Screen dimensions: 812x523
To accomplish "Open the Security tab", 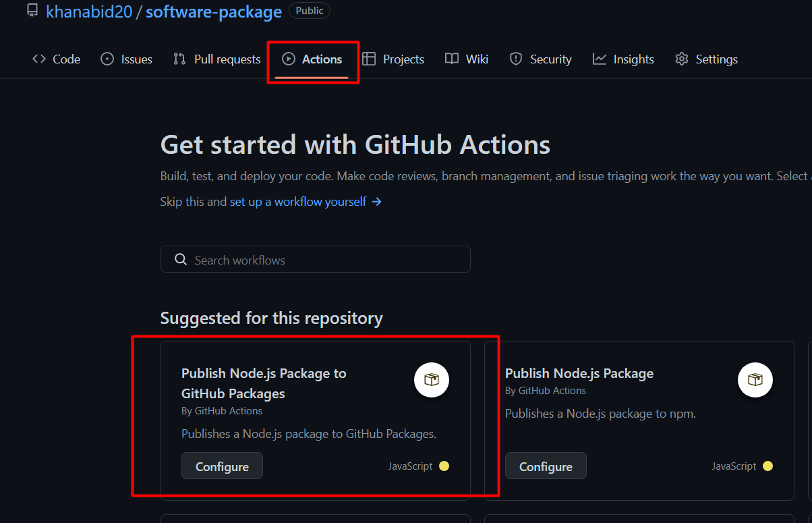I will [x=540, y=59].
